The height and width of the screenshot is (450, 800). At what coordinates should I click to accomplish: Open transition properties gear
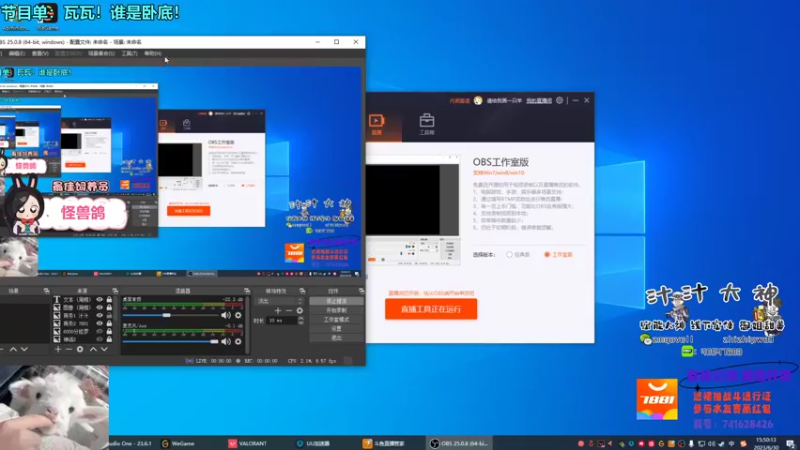299,310
